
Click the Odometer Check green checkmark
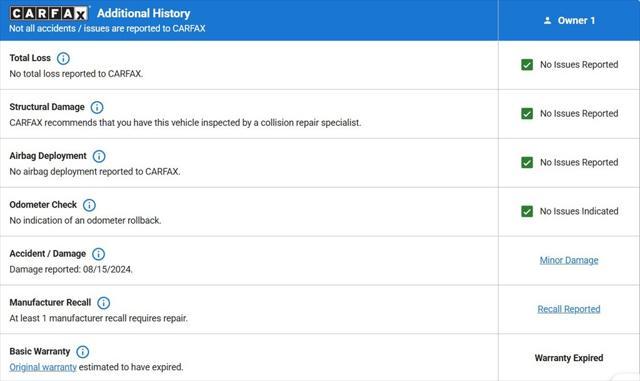[x=527, y=211]
